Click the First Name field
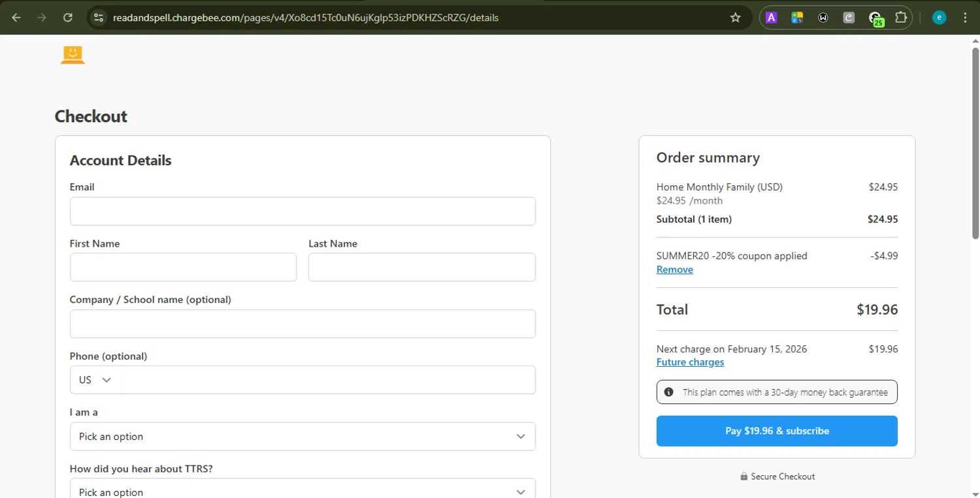The height and width of the screenshot is (498, 980). pos(183,268)
